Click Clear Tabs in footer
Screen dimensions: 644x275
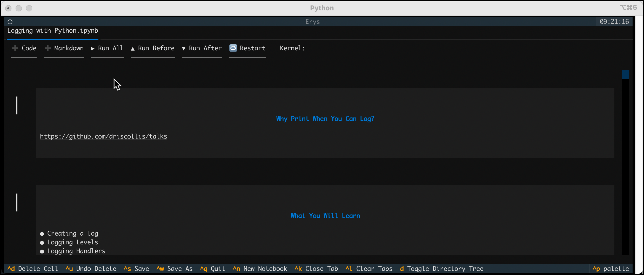coord(369,269)
